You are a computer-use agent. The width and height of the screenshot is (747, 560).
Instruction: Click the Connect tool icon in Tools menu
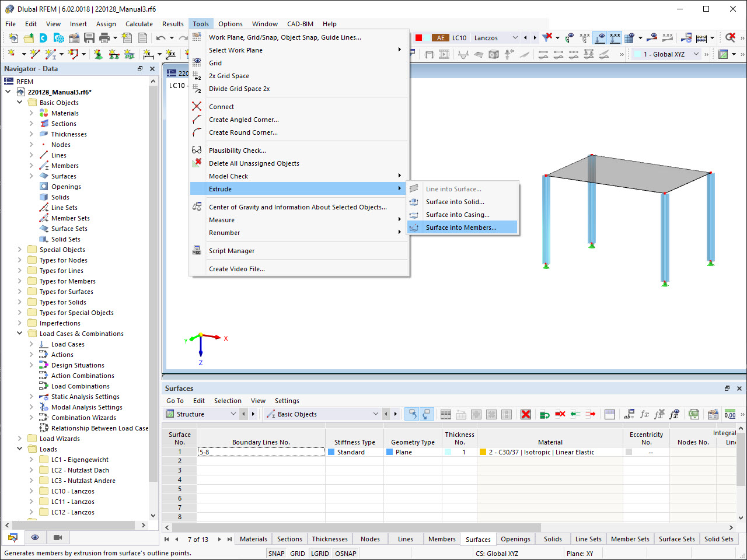pyautogui.click(x=197, y=107)
